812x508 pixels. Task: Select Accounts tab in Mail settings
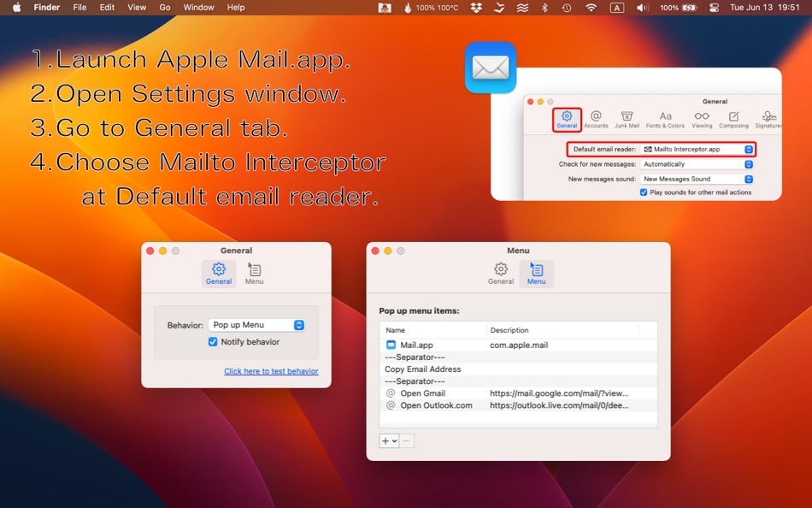click(x=596, y=119)
